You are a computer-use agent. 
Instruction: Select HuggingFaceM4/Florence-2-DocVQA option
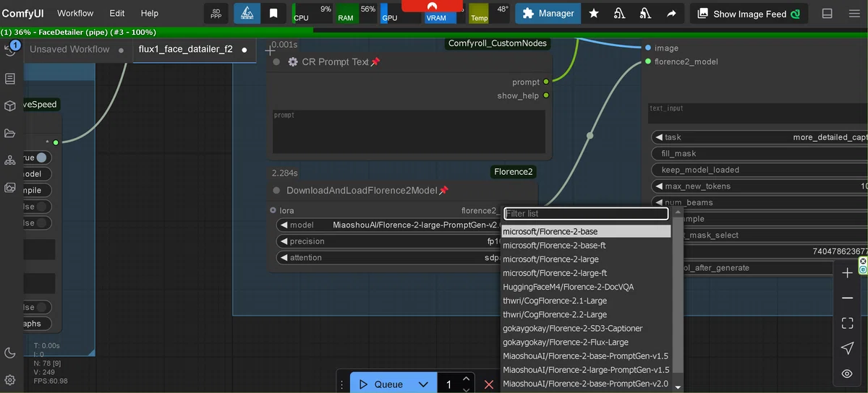click(587, 287)
